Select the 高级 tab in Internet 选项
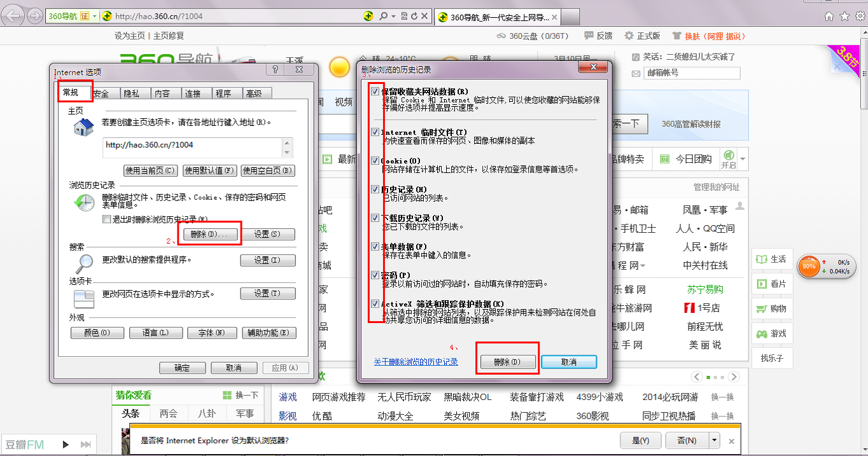868x456 pixels. [254, 93]
